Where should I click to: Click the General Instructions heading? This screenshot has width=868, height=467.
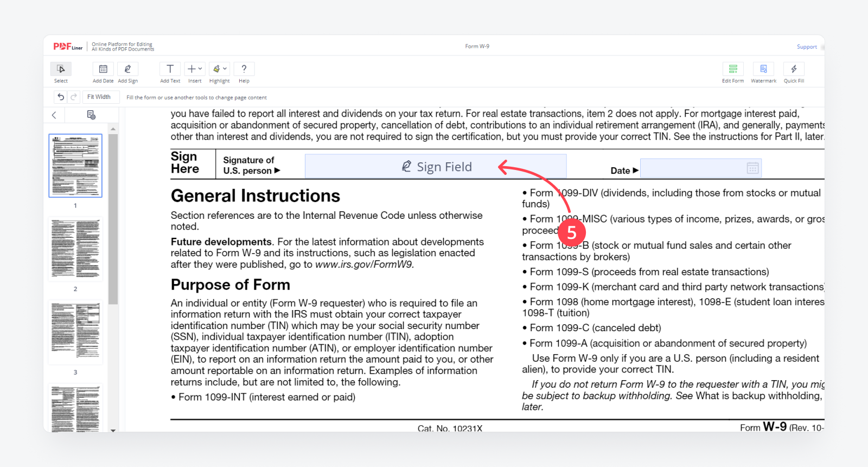256,195
